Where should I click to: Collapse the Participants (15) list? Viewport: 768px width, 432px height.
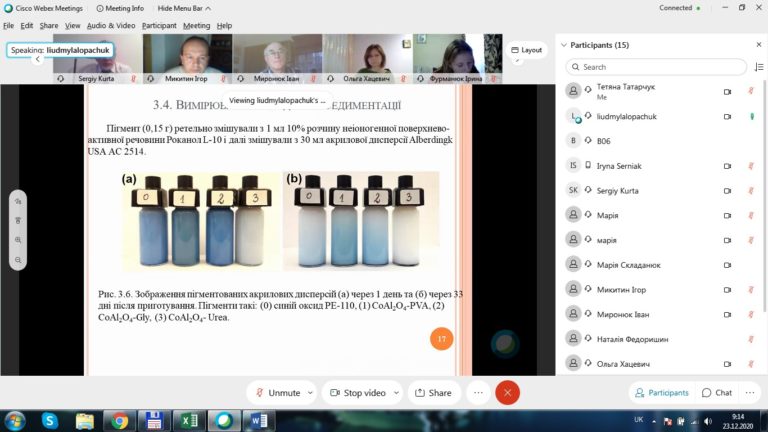[564, 45]
